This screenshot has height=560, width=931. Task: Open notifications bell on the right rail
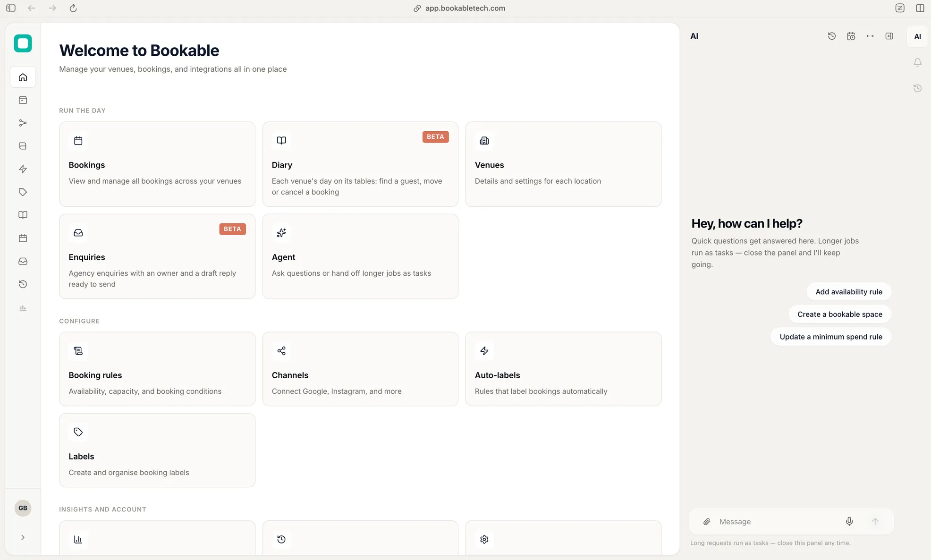918,62
